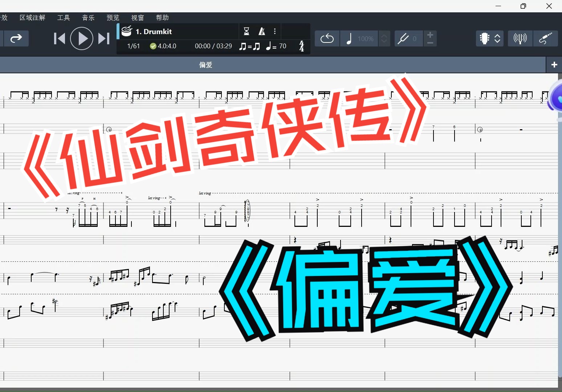
Task: Open the 预览 menu
Action: 113,17
